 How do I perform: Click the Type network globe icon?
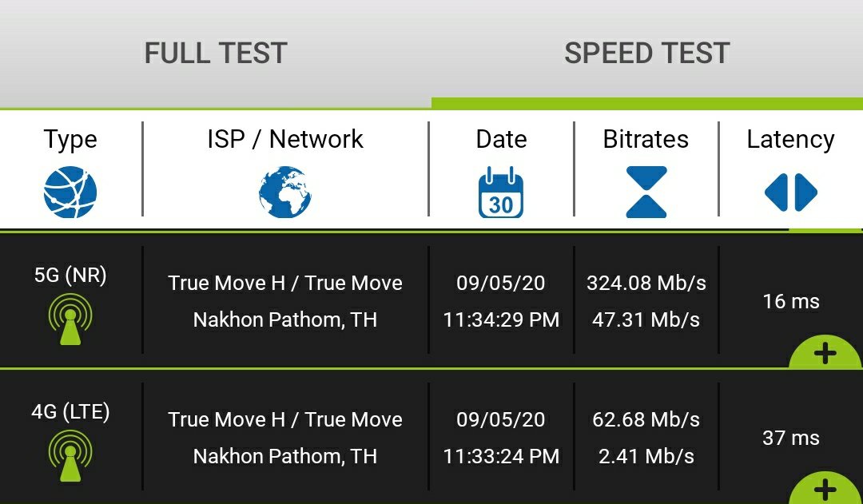pos(70,192)
